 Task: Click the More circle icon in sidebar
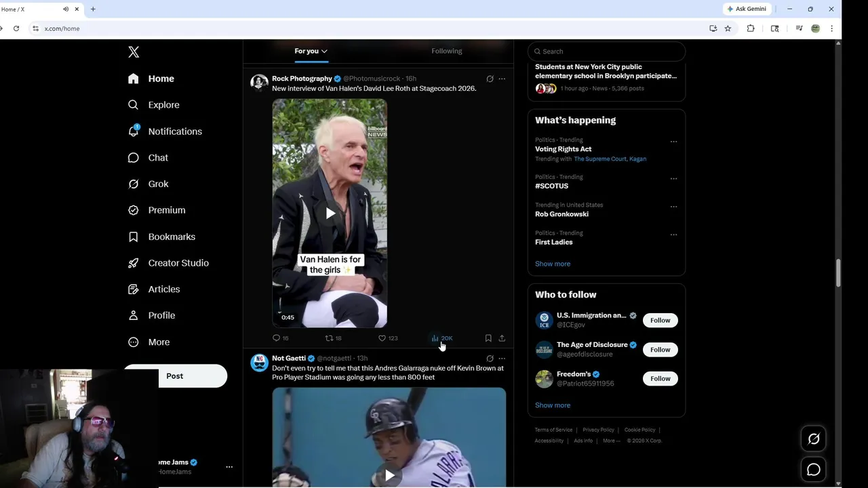coord(134,342)
